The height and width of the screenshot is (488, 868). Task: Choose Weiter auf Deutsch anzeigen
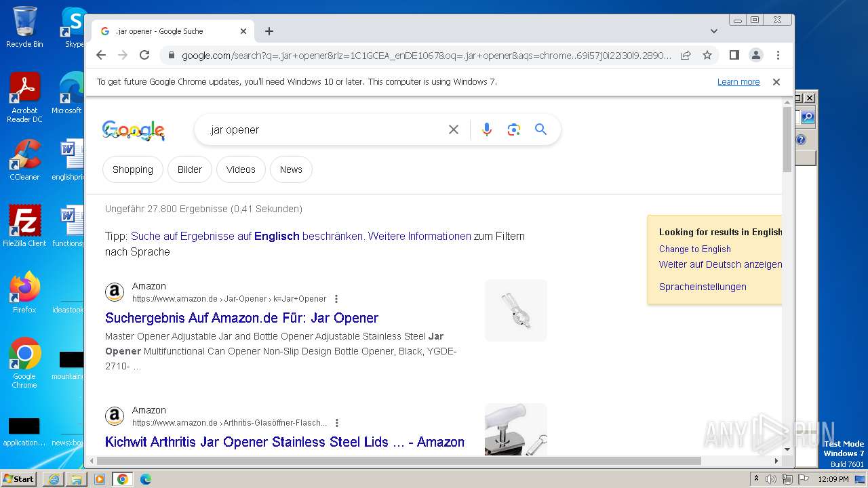coord(720,264)
